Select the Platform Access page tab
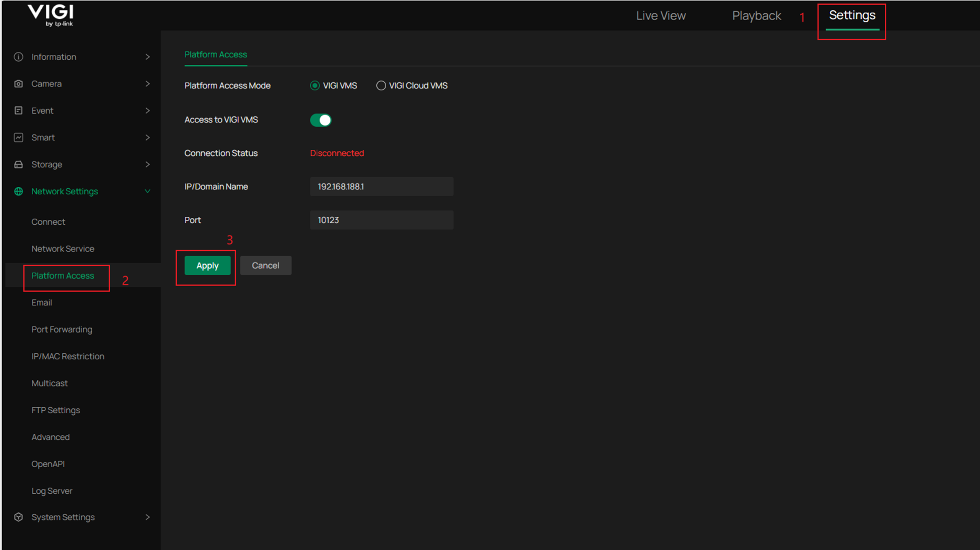 216,54
